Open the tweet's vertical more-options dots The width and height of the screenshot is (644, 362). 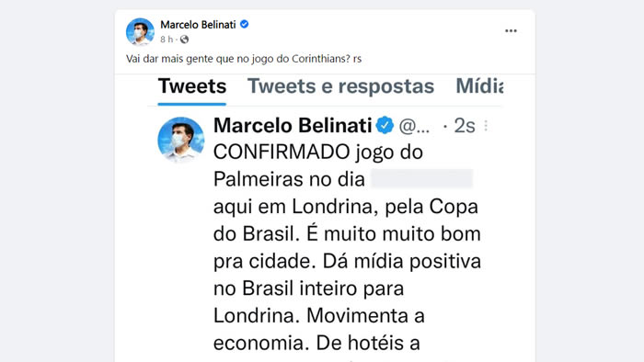486,126
